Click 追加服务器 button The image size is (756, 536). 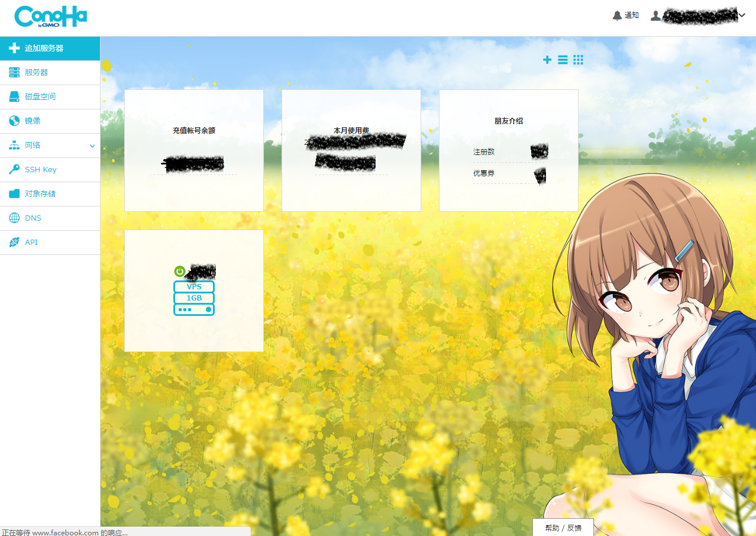(44, 49)
